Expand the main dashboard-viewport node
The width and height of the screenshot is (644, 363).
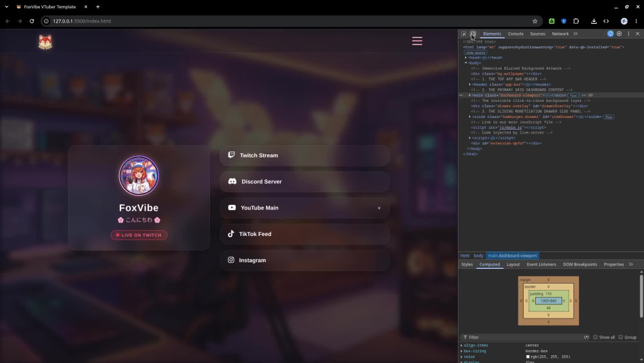point(470,95)
